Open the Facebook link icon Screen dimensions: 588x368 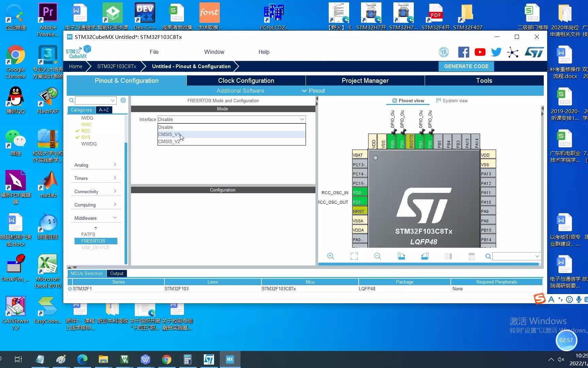coord(463,52)
